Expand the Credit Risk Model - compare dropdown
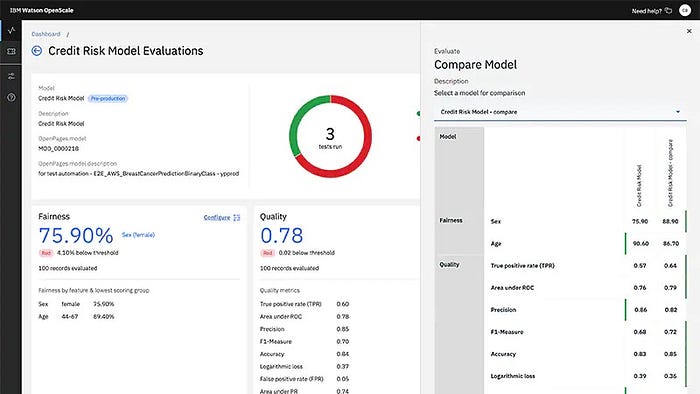700x394 pixels. pos(560,112)
